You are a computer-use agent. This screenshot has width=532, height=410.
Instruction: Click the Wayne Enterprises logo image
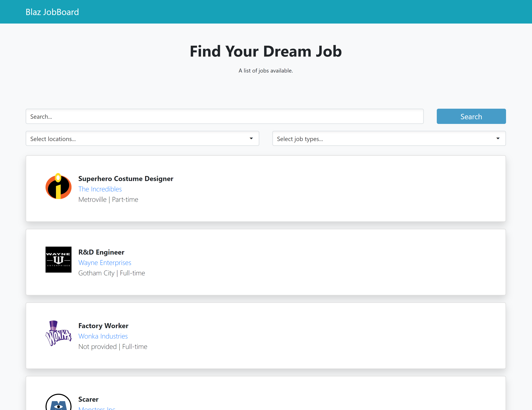click(x=59, y=260)
